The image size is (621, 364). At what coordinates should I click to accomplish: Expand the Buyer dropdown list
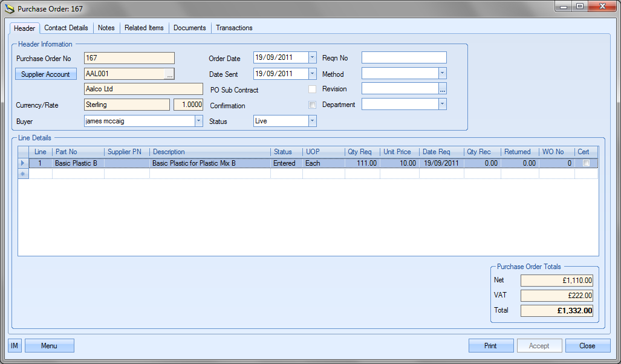click(198, 121)
